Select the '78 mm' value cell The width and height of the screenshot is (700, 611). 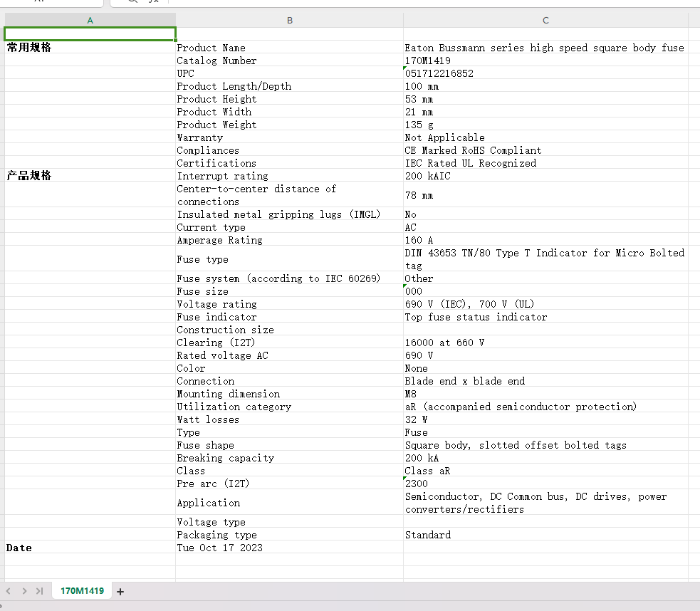coord(545,194)
